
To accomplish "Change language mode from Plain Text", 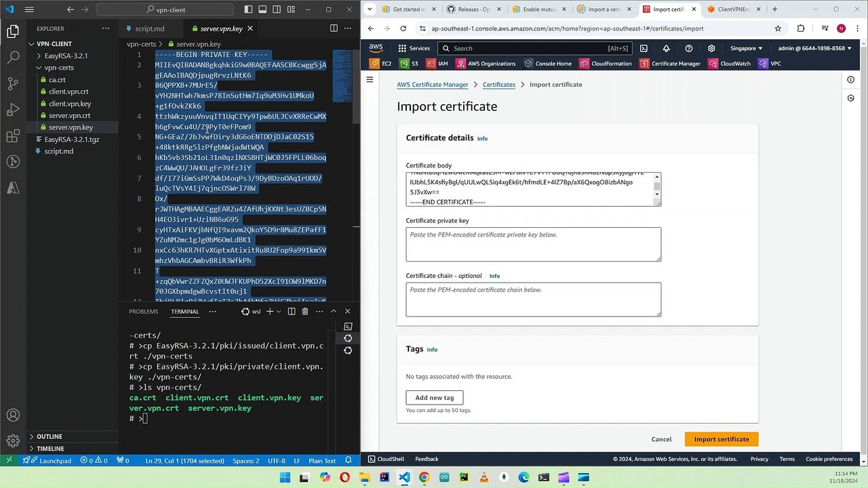I will click(322, 461).
